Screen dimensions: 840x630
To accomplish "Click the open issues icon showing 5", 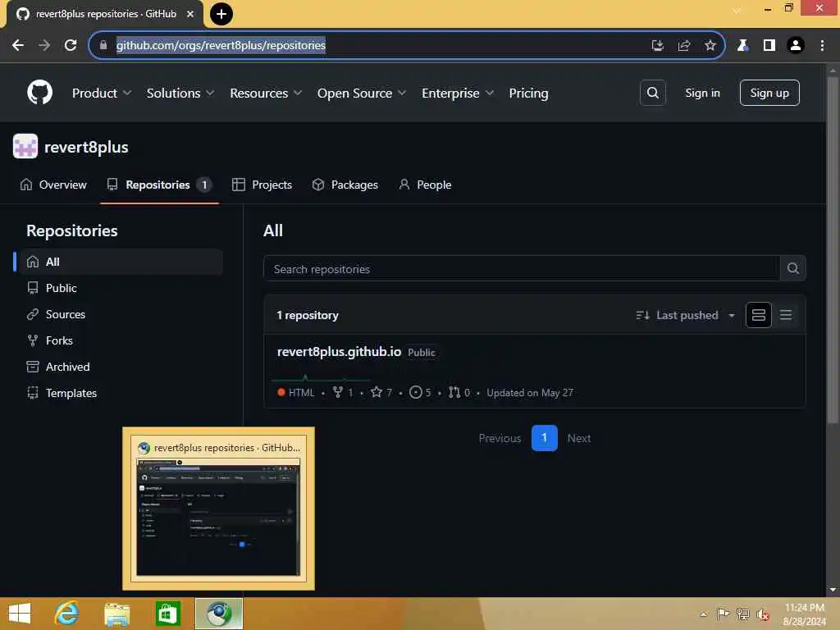I will click(415, 392).
